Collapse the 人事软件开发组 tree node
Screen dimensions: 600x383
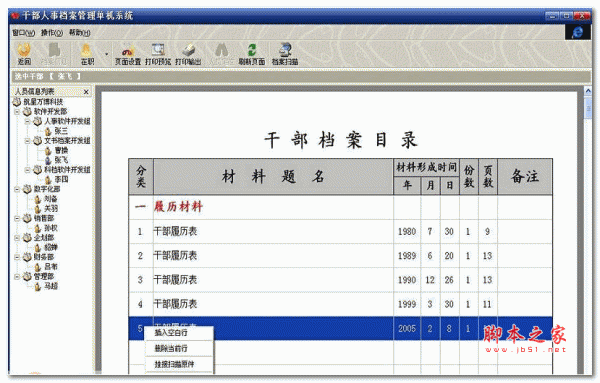click(x=27, y=121)
